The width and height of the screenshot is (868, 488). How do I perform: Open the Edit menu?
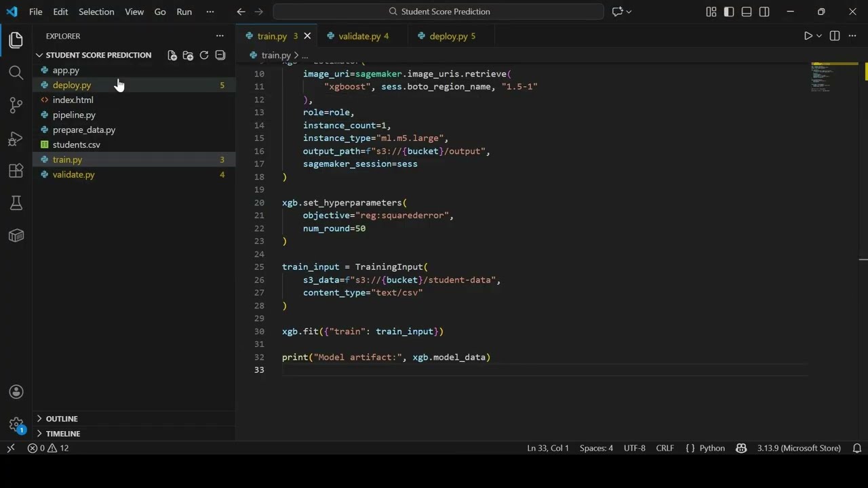[x=60, y=12]
